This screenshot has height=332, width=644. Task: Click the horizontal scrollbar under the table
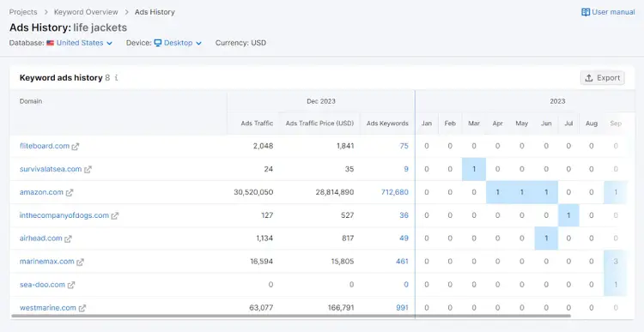(291, 316)
